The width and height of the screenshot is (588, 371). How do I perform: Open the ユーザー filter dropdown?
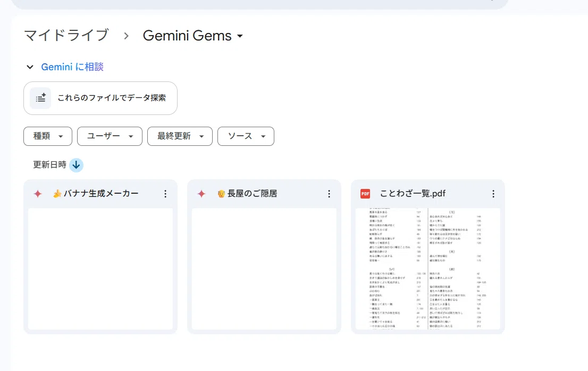[x=110, y=136]
